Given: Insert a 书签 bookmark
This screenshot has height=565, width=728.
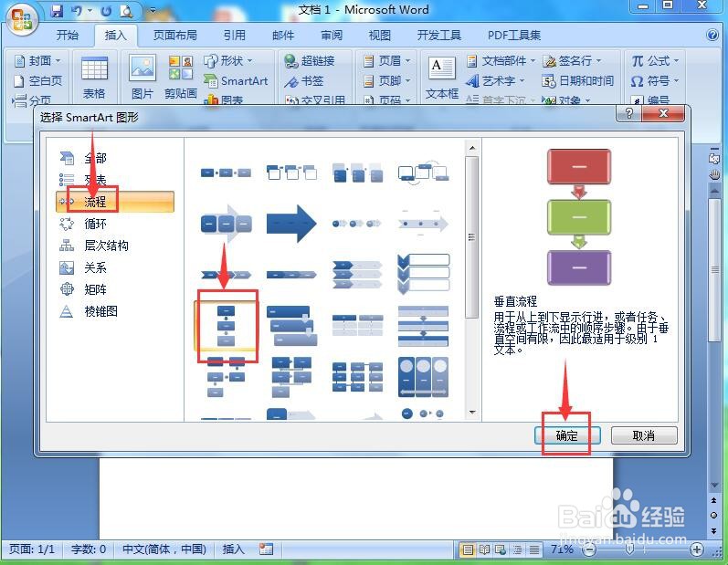Looking at the screenshot, I should (303, 81).
